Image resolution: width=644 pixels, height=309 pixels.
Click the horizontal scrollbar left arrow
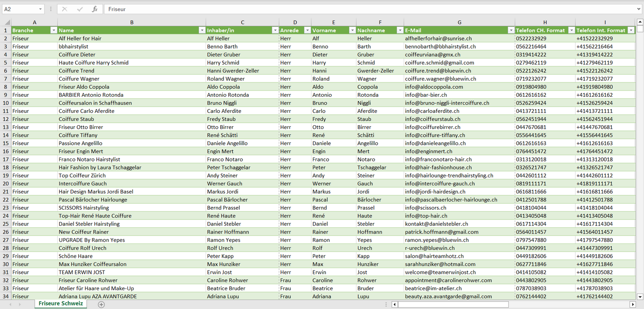[x=394, y=305]
